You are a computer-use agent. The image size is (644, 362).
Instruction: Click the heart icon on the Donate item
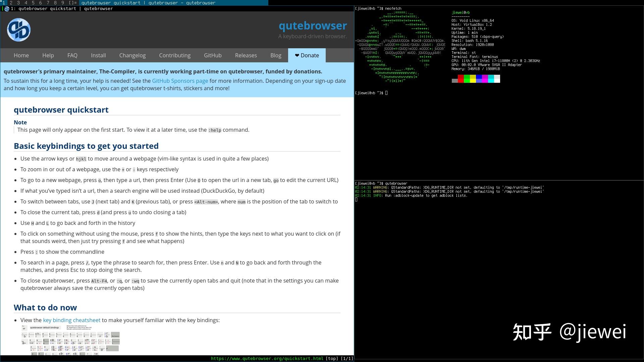pyautogui.click(x=297, y=55)
